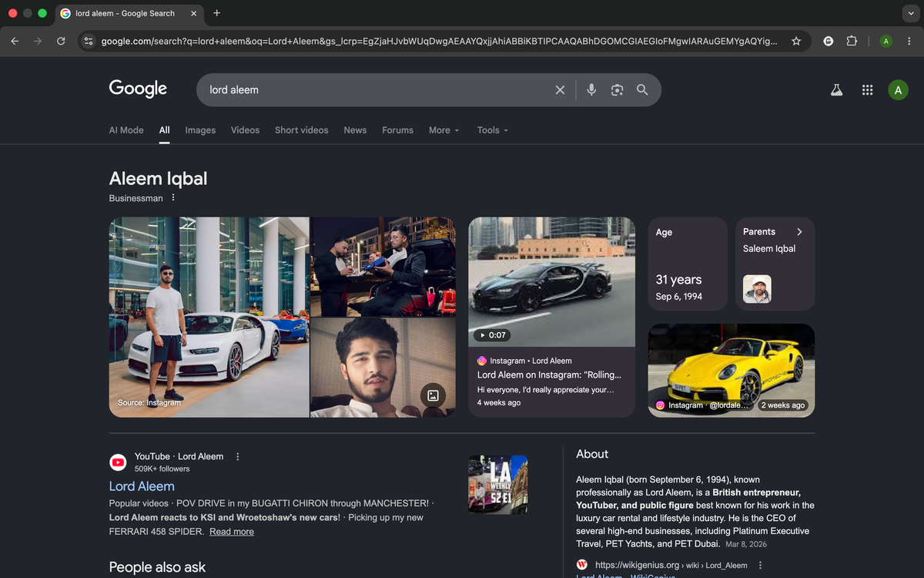Screen dimensions: 924x578
Task: Play the 0:07 Bugatti Instagram video
Action: tap(552, 281)
